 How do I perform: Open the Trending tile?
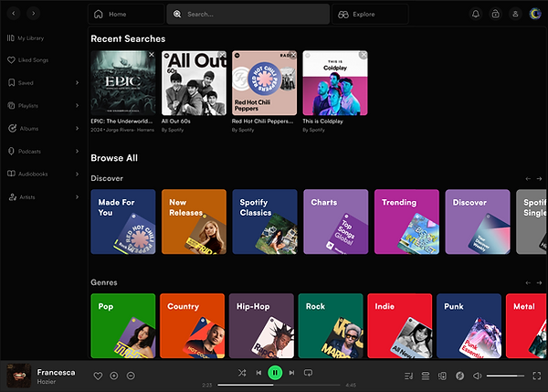(x=406, y=222)
